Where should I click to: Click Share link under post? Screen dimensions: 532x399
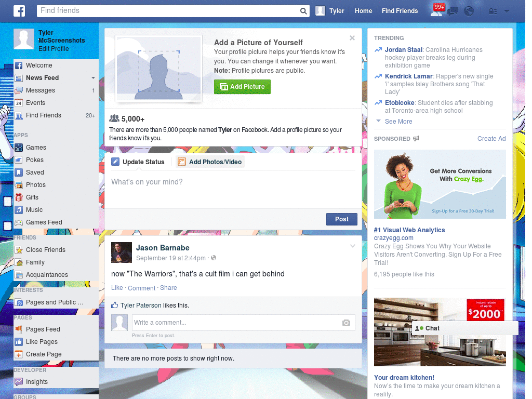[x=168, y=288]
